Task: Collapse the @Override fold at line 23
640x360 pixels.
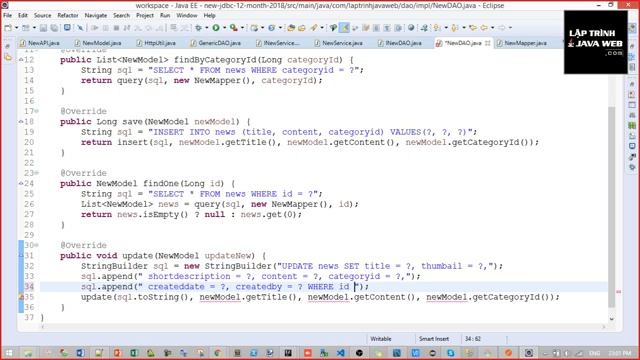Action: [x=37, y=173]
